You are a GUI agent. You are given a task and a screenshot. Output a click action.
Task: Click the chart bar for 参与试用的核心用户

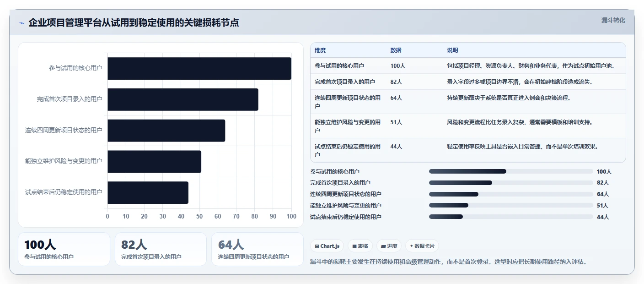(199, 69)
